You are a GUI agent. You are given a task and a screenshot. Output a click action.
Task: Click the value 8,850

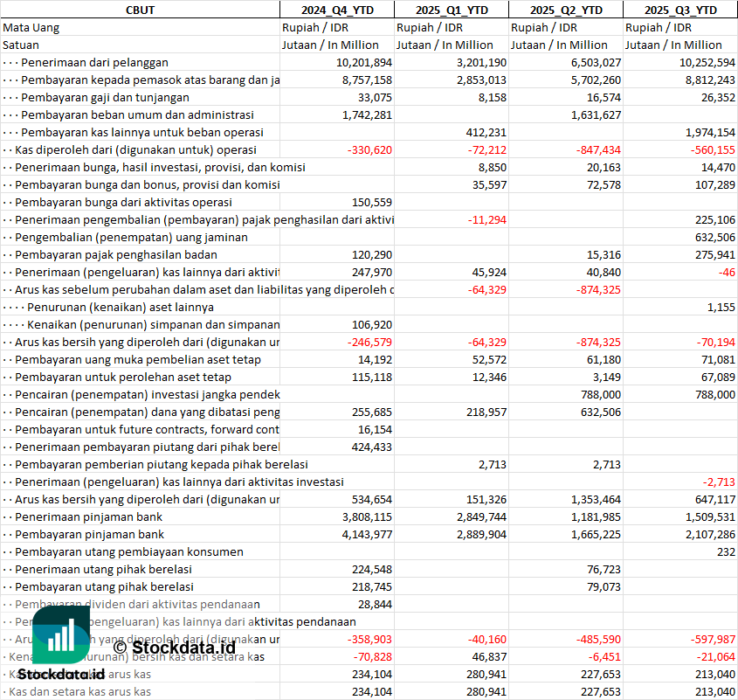pos(493,167)
